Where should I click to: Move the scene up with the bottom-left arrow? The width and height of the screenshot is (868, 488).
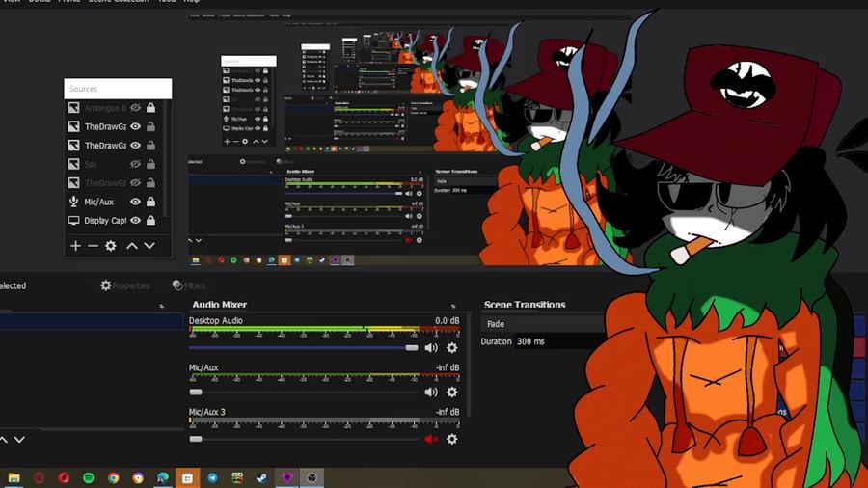(x=4, y=440)
